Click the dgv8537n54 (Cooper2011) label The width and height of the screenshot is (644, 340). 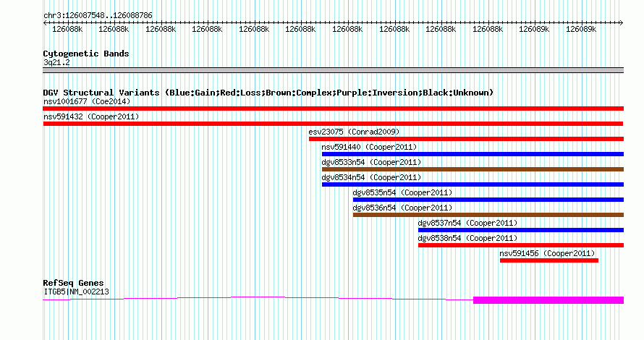pyautogui.click(x=467, y=223)
